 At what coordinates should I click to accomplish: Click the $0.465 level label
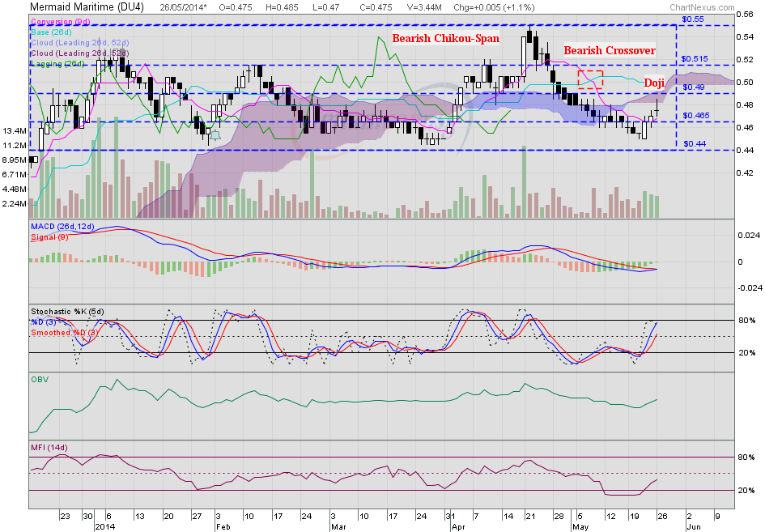695,115
